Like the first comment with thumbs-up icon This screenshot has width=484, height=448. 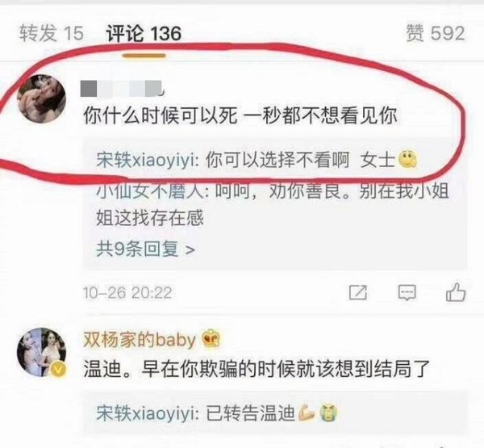pos(456,291)
